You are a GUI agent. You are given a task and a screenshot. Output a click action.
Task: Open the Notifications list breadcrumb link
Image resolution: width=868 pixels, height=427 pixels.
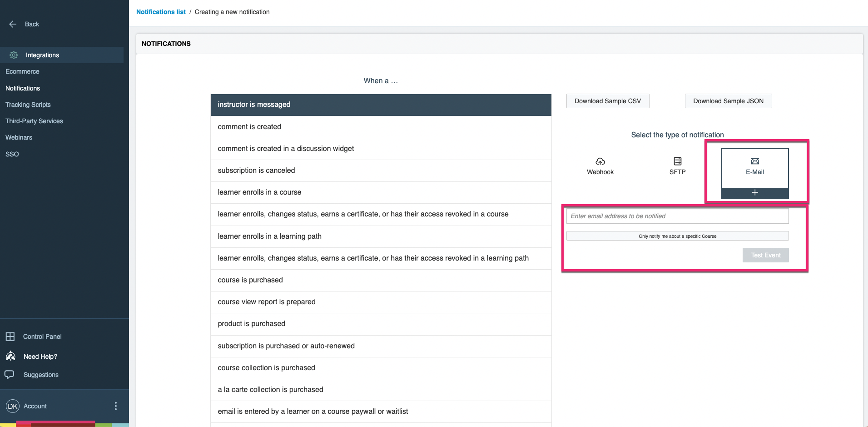coord(161,12)
